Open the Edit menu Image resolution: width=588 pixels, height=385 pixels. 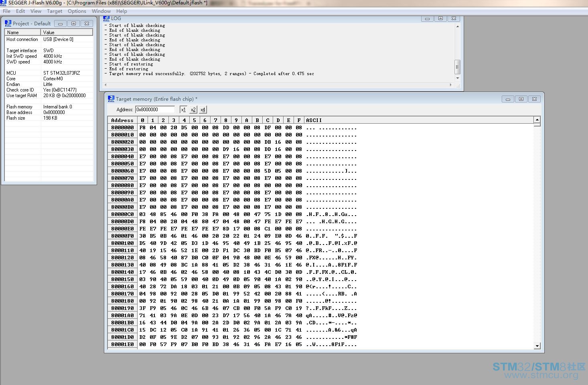[x=20, y=11]
